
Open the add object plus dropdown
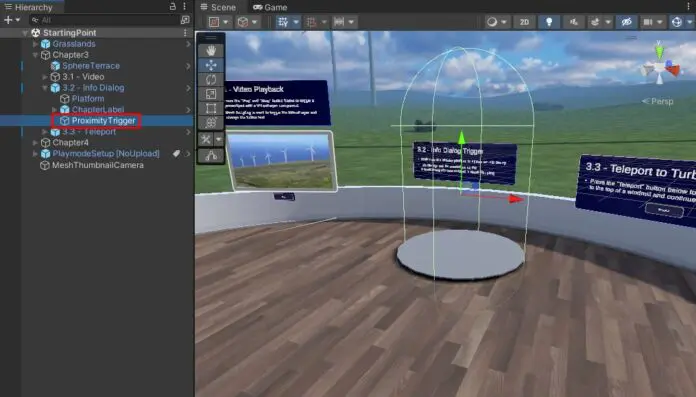coord(12,20)
